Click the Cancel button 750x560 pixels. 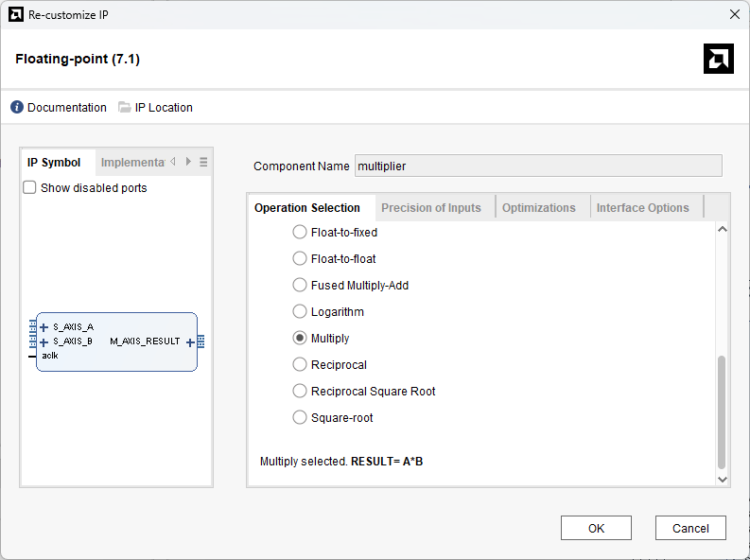tap(690, 528)
